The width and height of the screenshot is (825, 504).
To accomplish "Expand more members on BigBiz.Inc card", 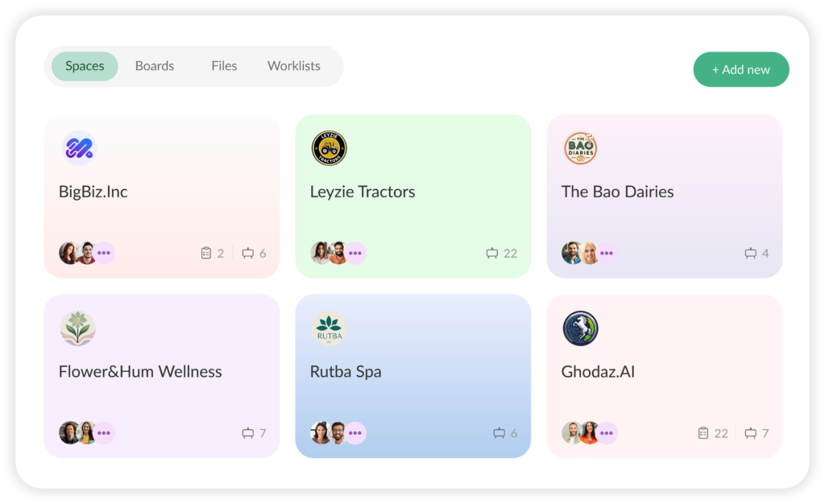I will (x=104, y=253).
